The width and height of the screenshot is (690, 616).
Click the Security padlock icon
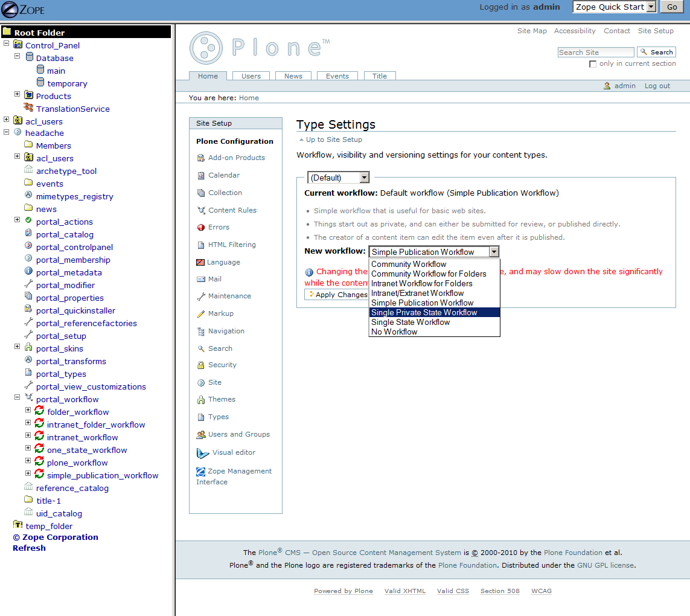200,365
